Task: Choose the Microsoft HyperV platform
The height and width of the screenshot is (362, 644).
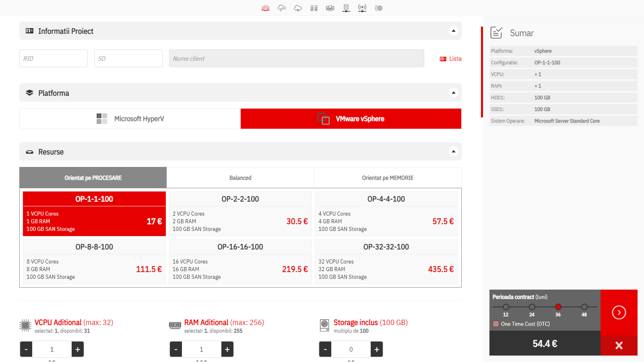Action: (x=130, y=119)
